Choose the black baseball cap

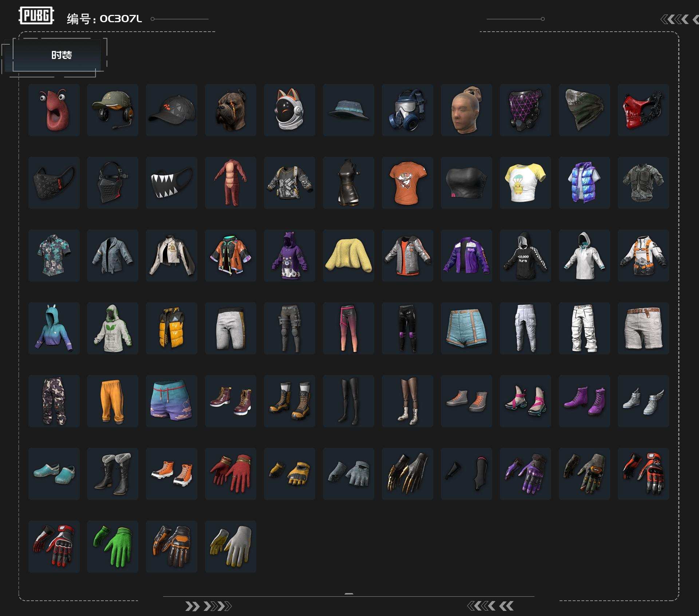[x=171, y=110]
